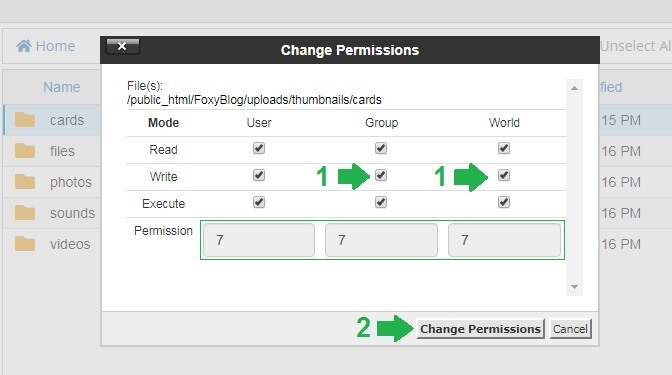Click the Unselect All link
Viewport: 672px width, 375px height.
click(x=636, y=46)
